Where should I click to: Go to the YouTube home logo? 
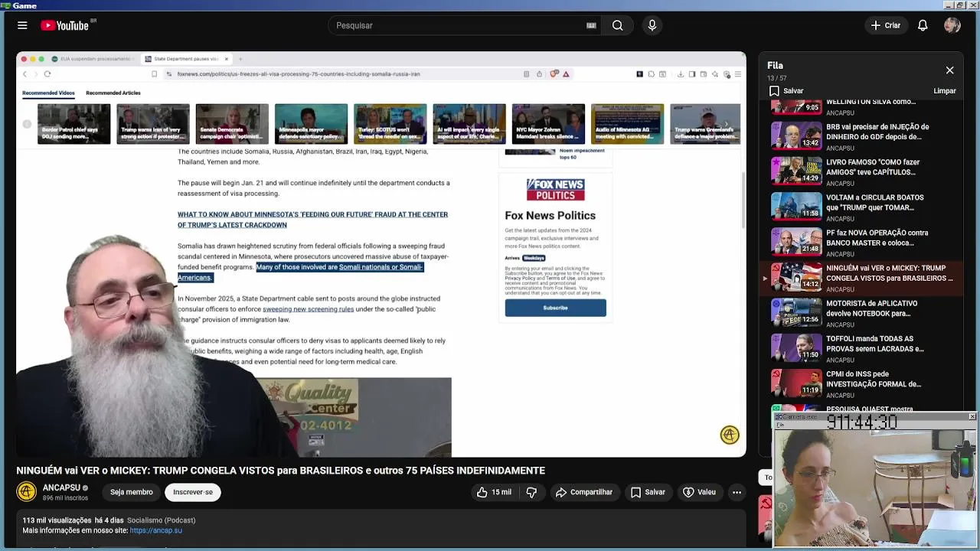[65, 25]
